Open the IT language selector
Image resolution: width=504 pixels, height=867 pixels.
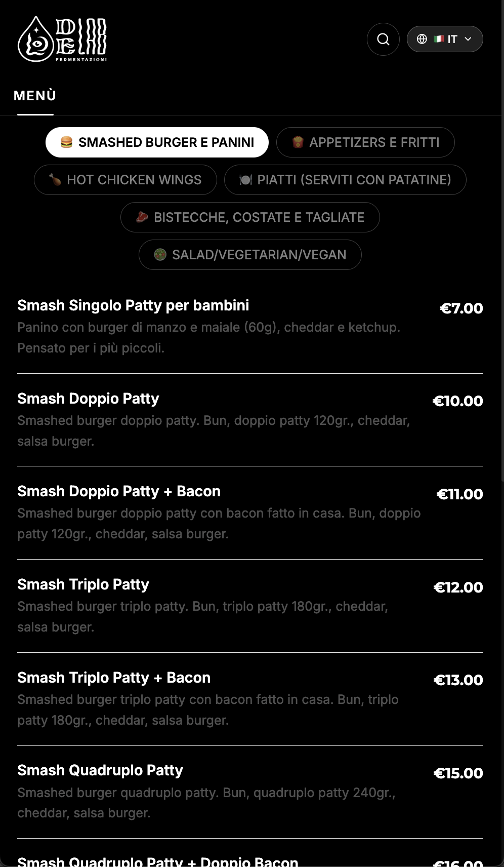pyautogui.click(x=452, y=39)
